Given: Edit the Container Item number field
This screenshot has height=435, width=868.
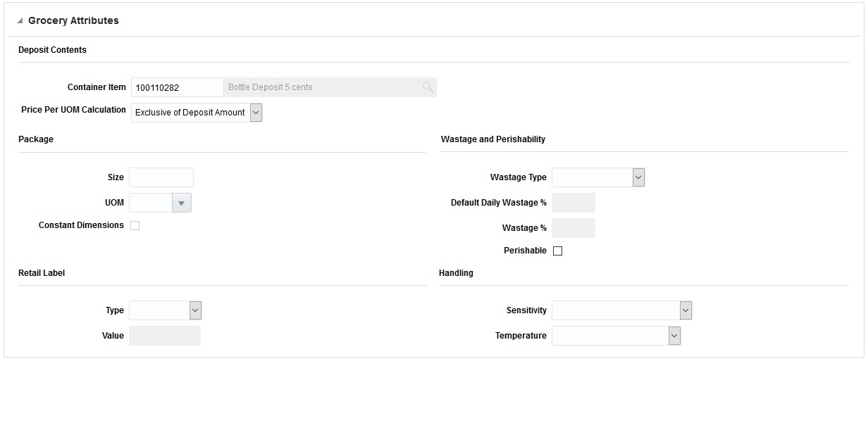Looking at the screenshot, I should click(x=178, y=87).
